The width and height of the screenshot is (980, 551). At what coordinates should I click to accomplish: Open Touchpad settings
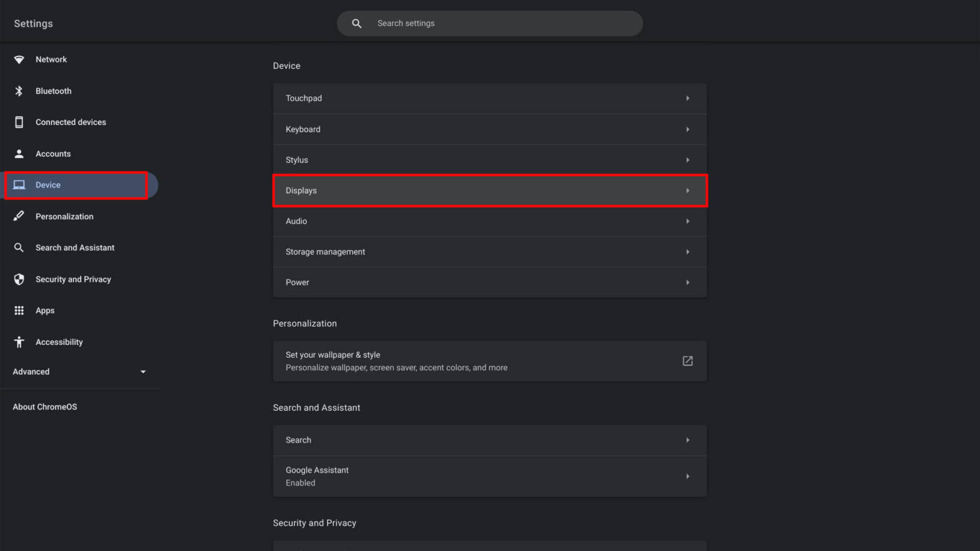[x=489, y=98]
